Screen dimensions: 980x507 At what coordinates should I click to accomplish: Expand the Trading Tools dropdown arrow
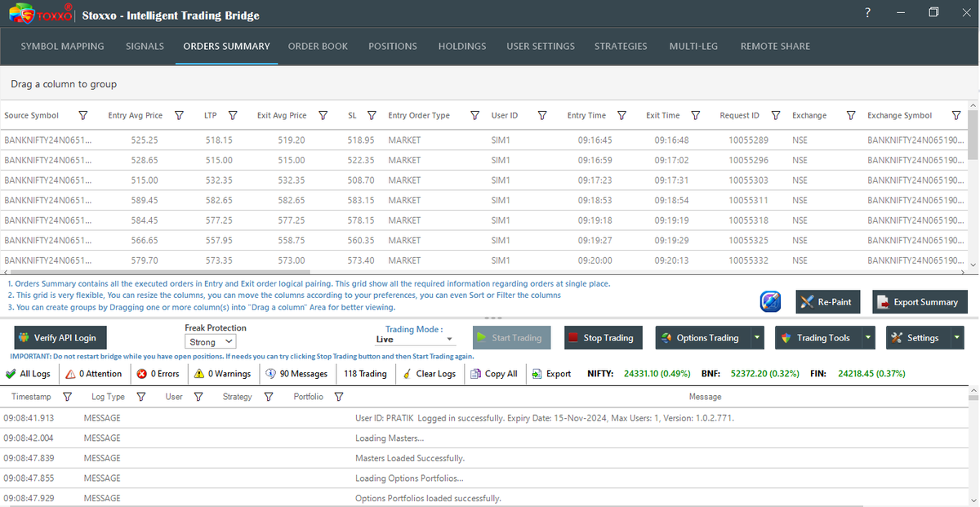pos(868,338)
